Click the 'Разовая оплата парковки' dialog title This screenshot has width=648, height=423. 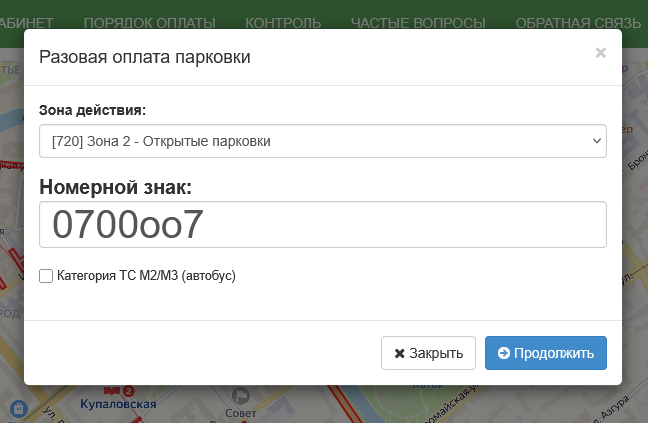coord(144,57)
